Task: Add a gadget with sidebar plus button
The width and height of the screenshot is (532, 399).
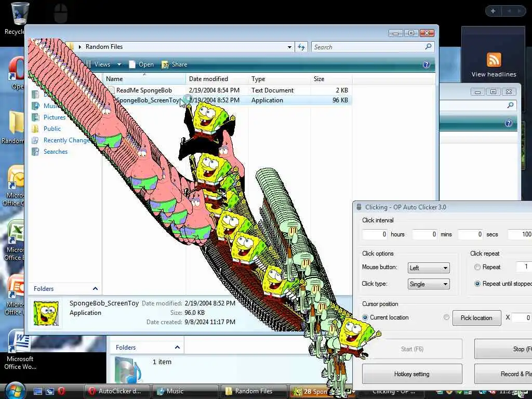Action: tap(493, 11)
